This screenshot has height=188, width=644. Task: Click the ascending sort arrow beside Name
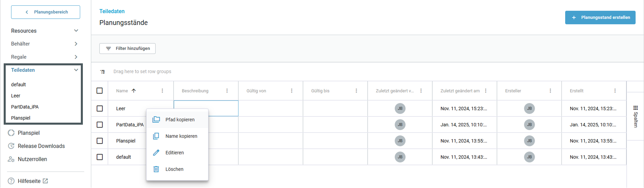[x=134, y=91]
